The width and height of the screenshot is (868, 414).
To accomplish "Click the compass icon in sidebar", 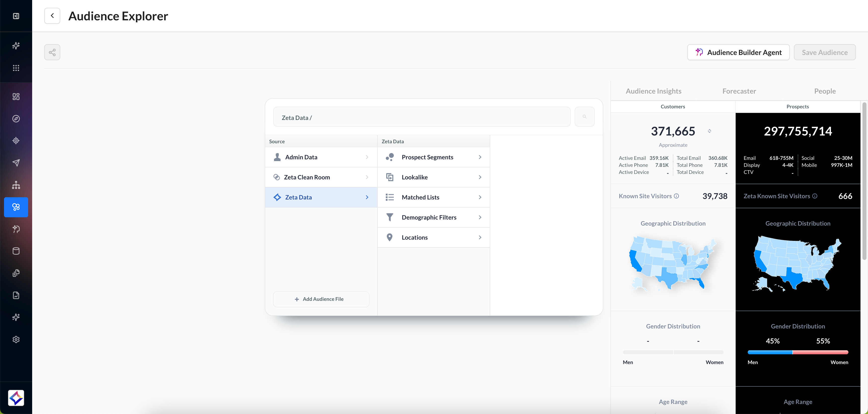I will click(x=16, y=118).
